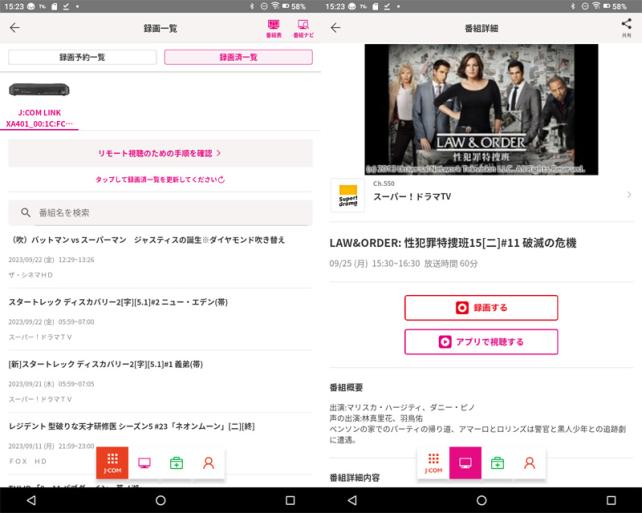
Task: Tap the LAW&ORDER: 性犯罪特捜班15 program title
Action: point(453,243)
